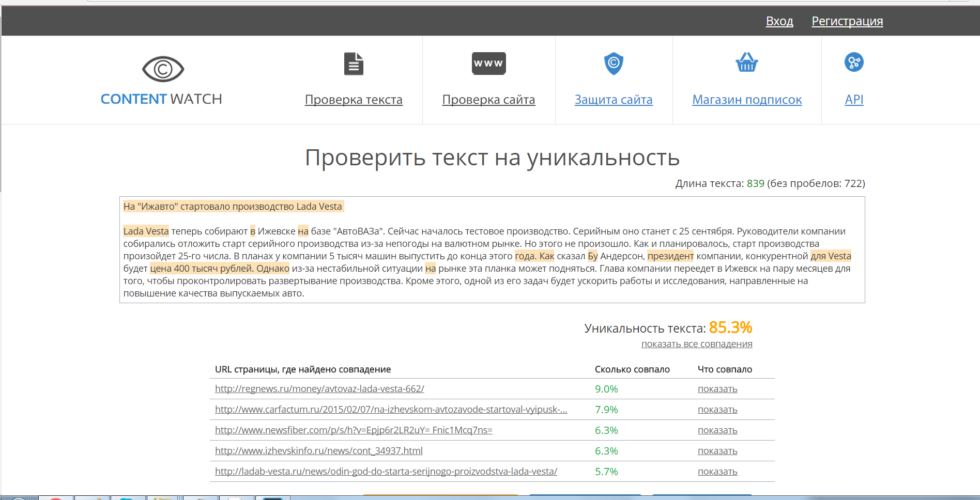Select the document icon above Проверка текста
Viewport: 980px width, 500px height.
point(354,63)
